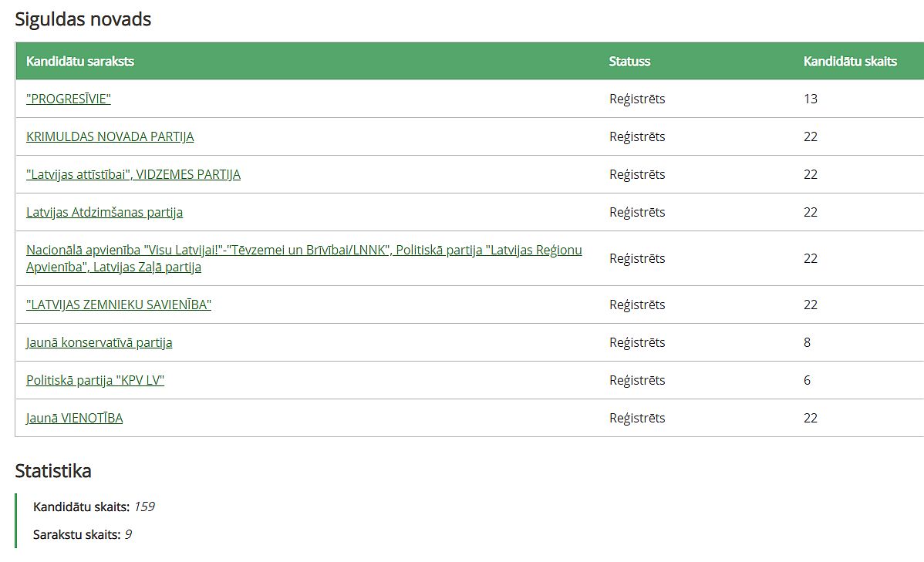Click the Kandidātu saraksts column header
This screenshot has height=562, width=924.
point(80,61)
